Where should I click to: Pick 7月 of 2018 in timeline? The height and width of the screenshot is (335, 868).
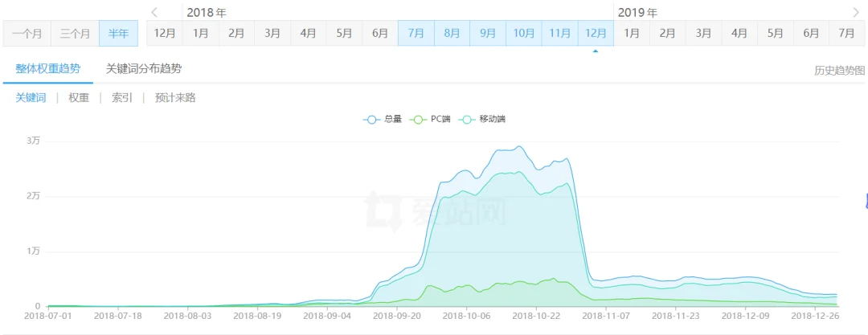416,33
